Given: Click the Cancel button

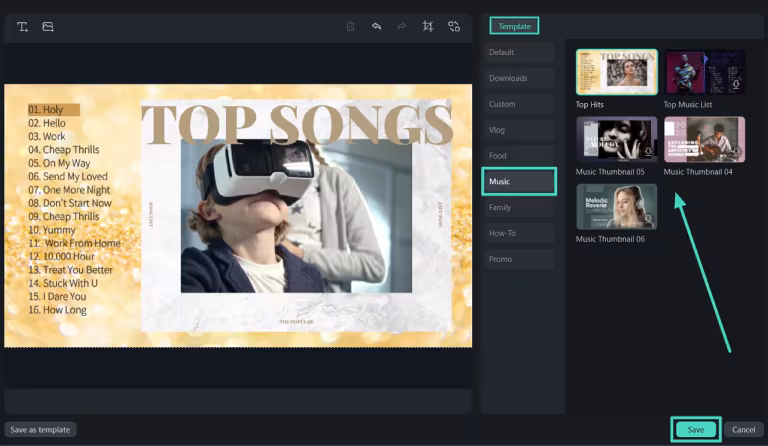Looking at the screenshot, I should 744,430.
